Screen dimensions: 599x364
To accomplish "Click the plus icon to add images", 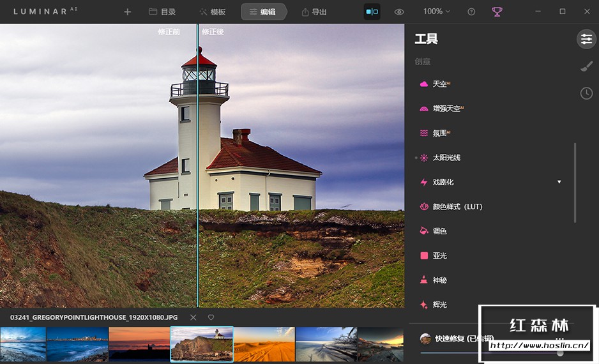I will click(128, 12).
